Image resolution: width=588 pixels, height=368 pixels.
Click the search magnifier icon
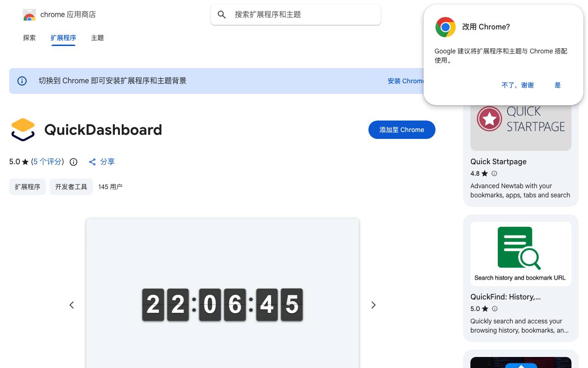[x=222, y=15]
